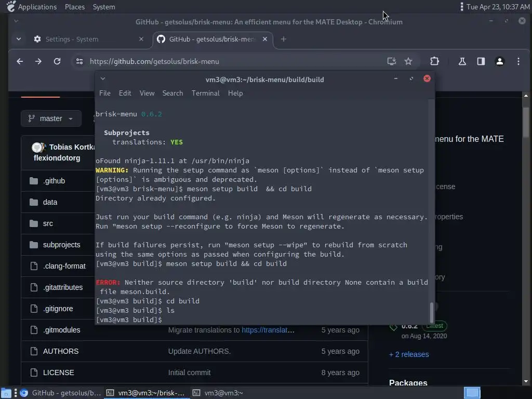Open Chromium extensions puzzle icon
Image resolution: width=532 pixels, height=399 pixels.
435,61
